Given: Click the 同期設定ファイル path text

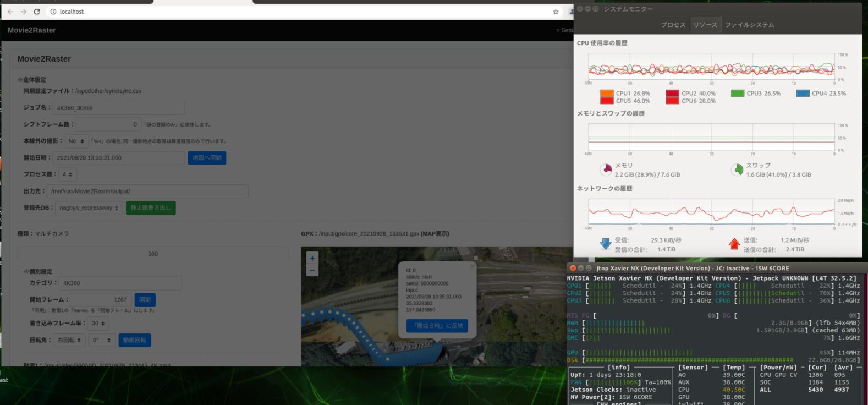Looking at the screenshot, I should point(108,91).
